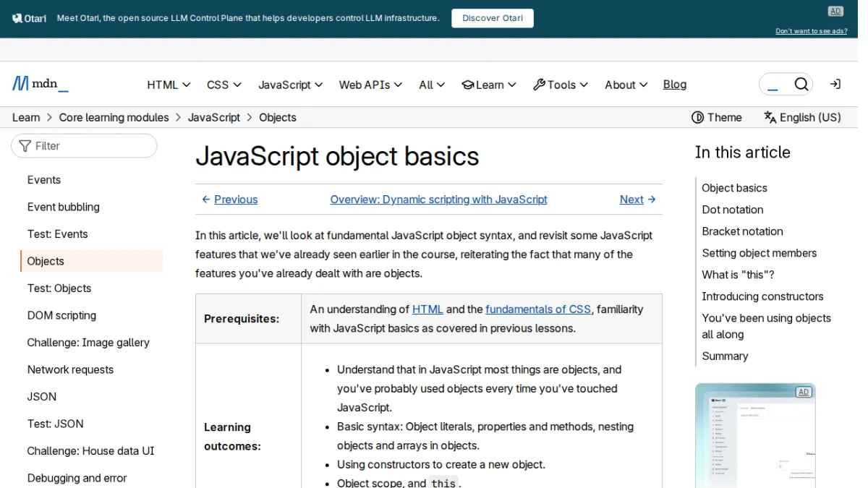The height and width of the screenshot is (488, 868).
Task: Open Network requests in sidebar
Action: [x=70, y=369]
